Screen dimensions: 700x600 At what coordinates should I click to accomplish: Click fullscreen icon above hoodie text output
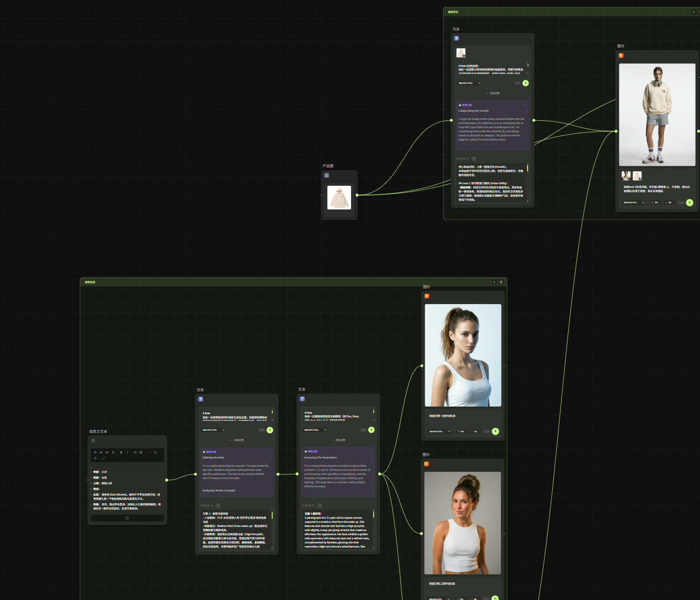point(474,158)
